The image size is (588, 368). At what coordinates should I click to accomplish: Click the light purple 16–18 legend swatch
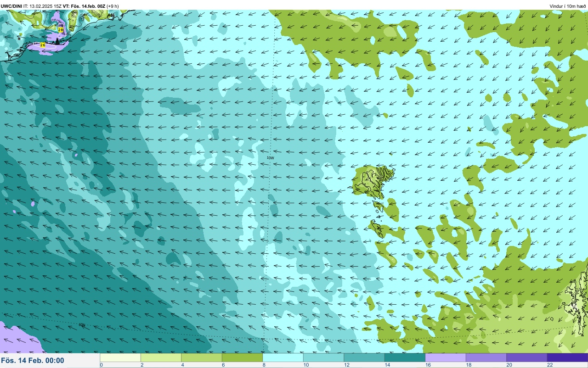(x=446, y=357)
